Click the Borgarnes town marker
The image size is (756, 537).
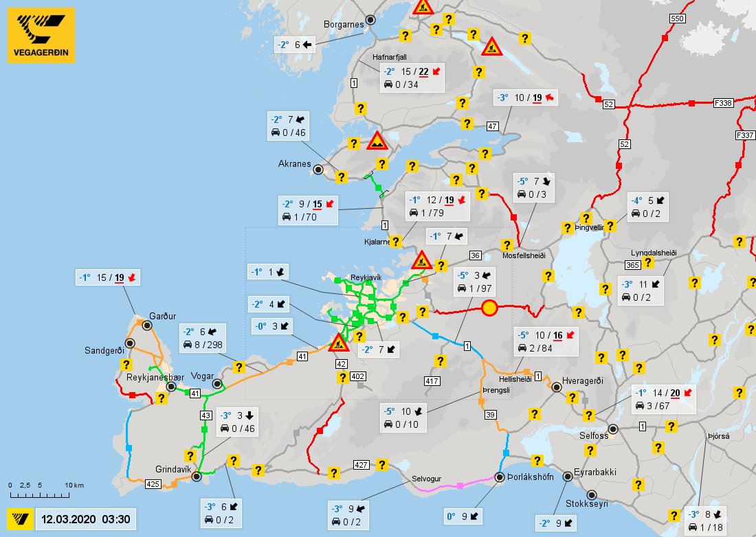[x=370, y=20]
